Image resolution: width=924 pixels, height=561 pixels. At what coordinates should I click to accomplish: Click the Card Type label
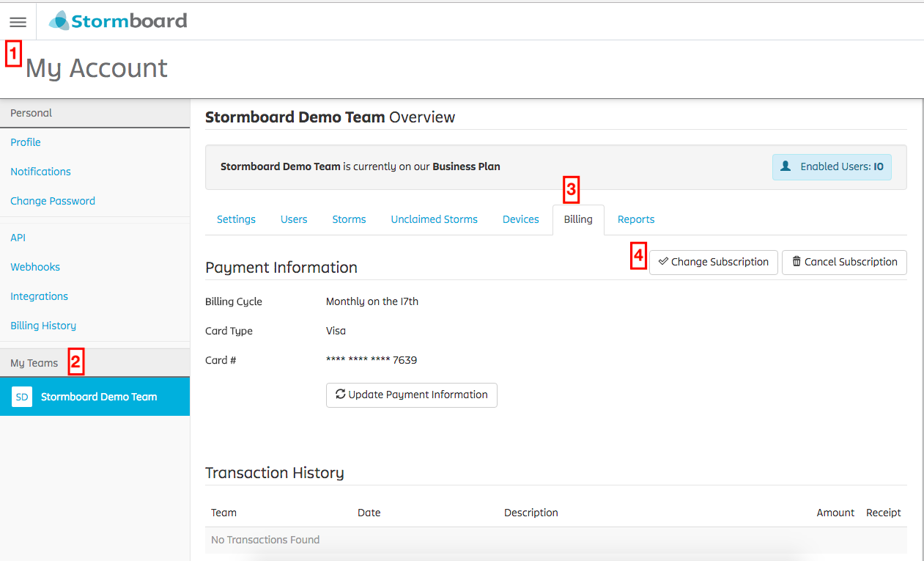click(229, 331)
